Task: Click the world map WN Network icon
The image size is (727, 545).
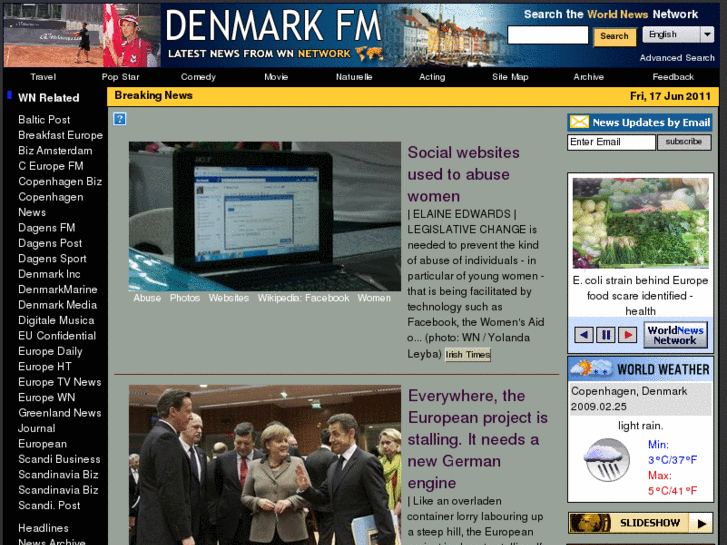Action: point(370,54)
